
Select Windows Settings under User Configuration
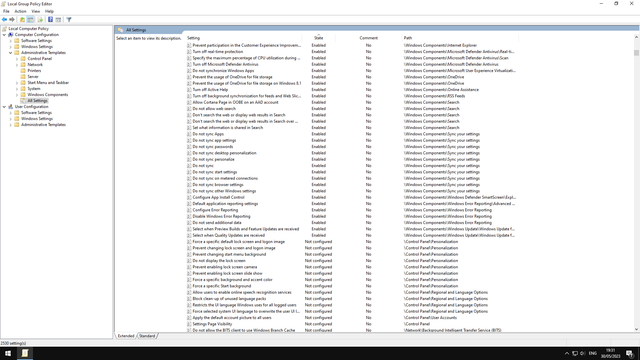[x=37, y=118]
